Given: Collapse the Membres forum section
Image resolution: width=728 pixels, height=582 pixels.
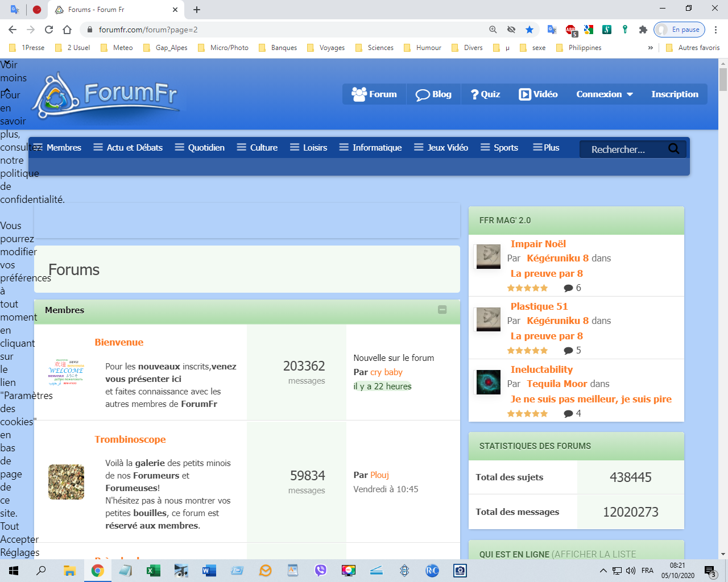Looking at the screenshot, I should [x=442, y=310].
